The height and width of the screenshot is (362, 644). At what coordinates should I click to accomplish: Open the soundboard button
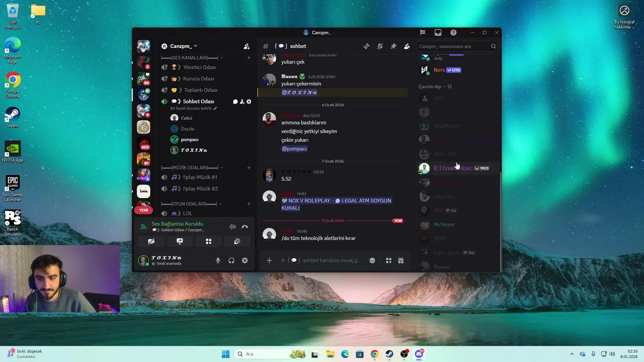pos(237,241)
